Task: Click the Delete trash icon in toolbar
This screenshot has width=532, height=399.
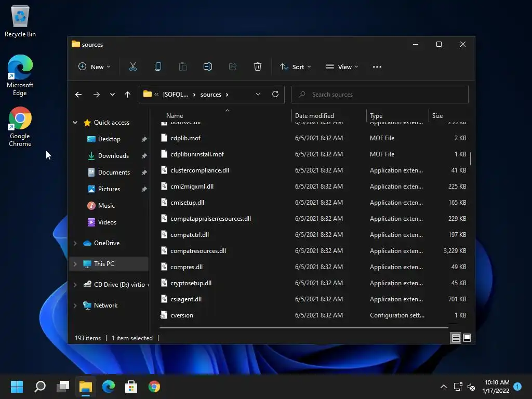Action: pyautogui.click(x=258, y=67)
